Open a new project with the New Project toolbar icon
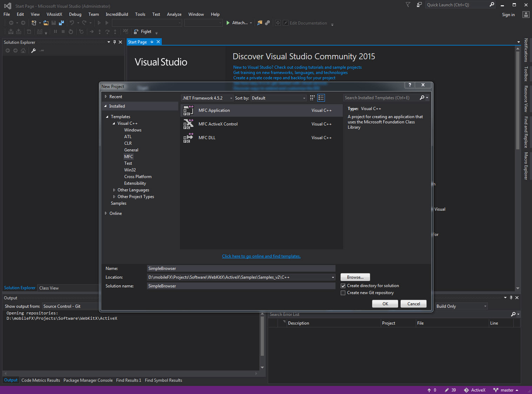532x394 pixels. click(34, 22)
